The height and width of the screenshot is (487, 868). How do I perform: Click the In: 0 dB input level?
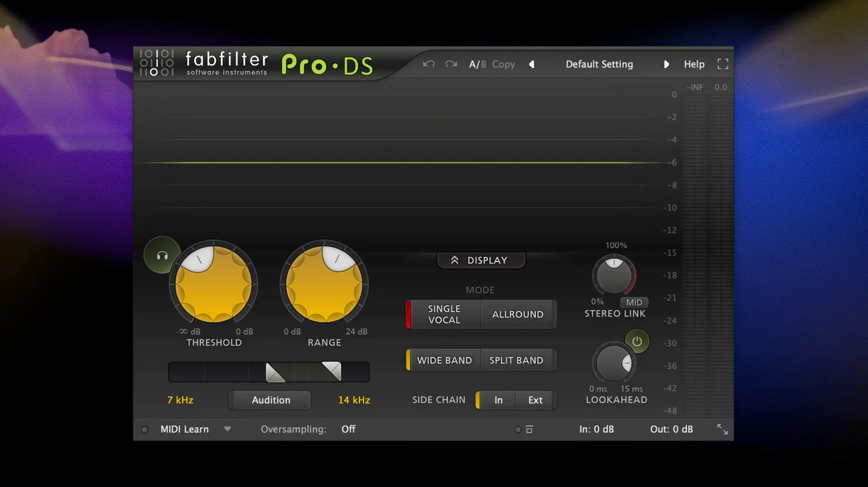point(596,429)
